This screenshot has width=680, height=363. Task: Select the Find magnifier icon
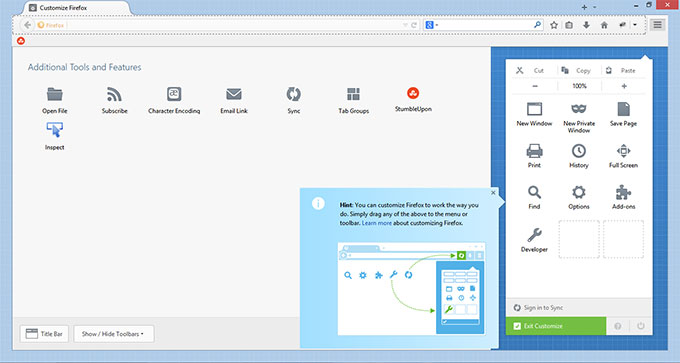pos(534,192)
